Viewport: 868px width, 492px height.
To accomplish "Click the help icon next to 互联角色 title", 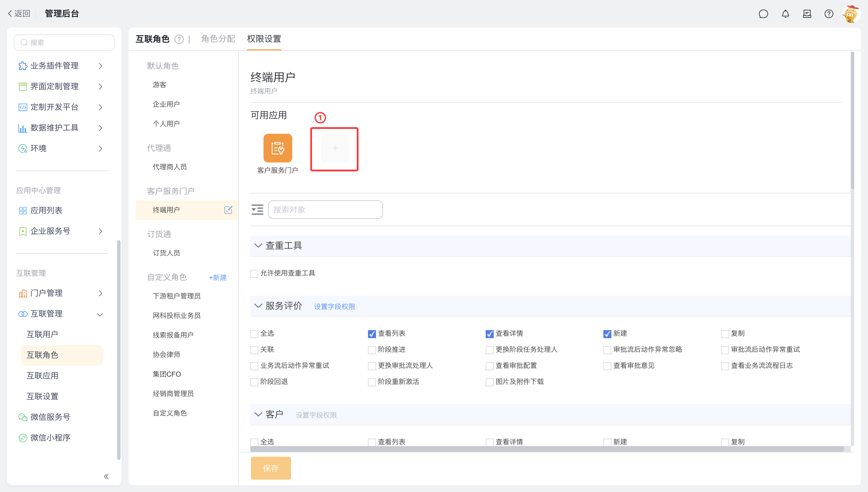I will [179, 40].
